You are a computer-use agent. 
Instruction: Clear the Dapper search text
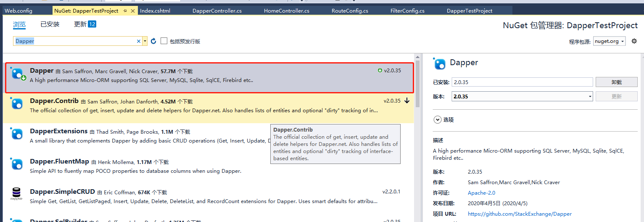[139, 41]
